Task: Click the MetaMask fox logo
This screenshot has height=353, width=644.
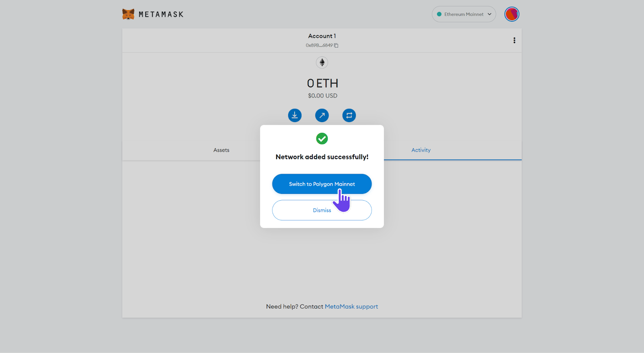Action: tap(128, 14)
